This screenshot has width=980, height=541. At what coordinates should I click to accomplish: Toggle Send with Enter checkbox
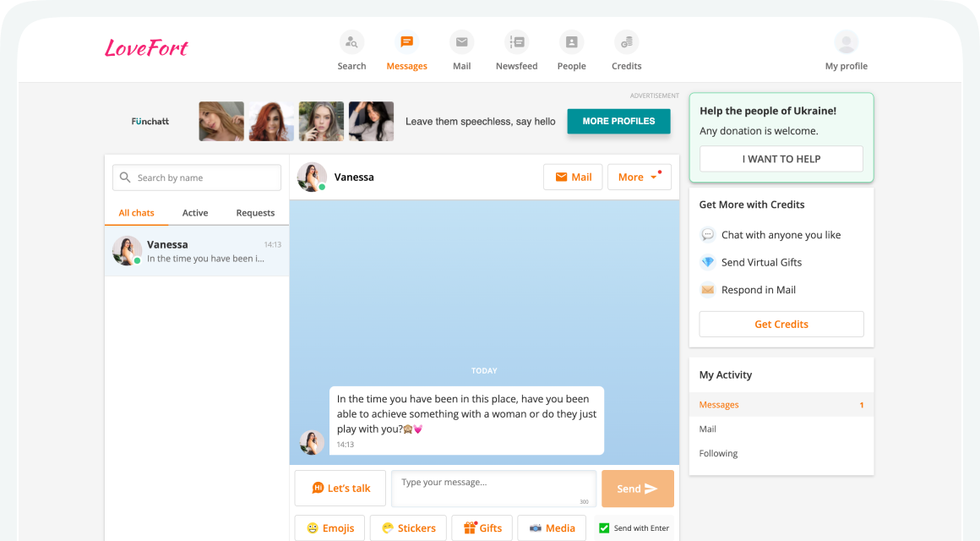tap(604, 528)
